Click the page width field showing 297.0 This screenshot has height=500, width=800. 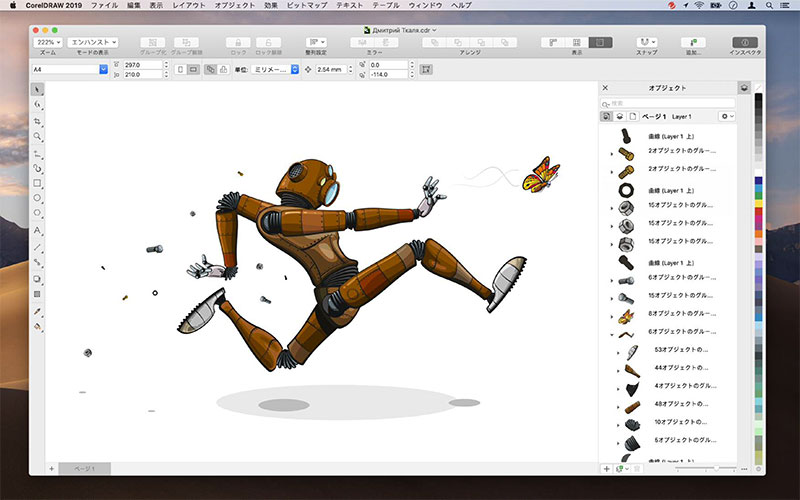point(142,65)
